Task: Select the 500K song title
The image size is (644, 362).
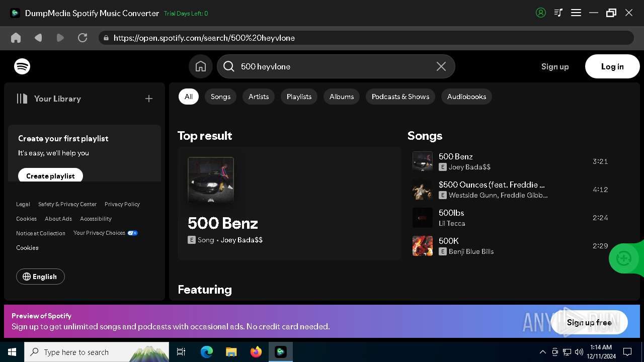Action: click(x=449, y=241)
